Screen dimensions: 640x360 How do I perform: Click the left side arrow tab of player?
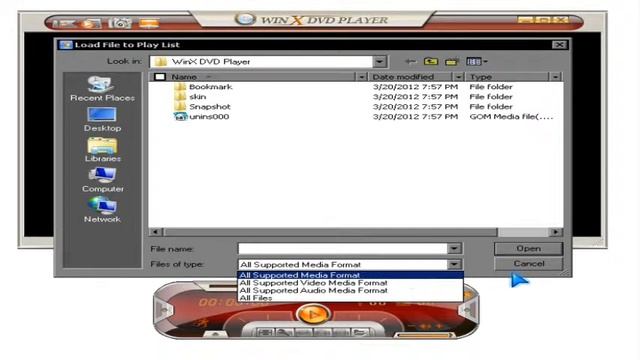(x=164, y=310)
